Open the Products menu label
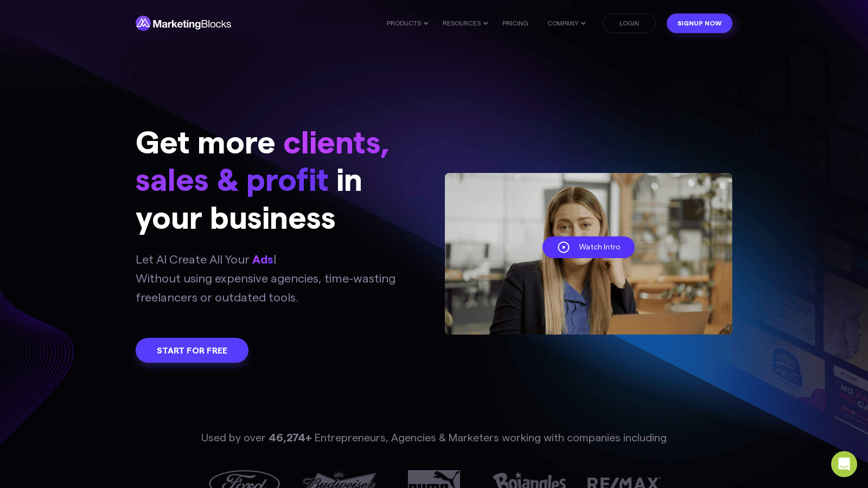The image size is (868, 488). click(404, 23)
